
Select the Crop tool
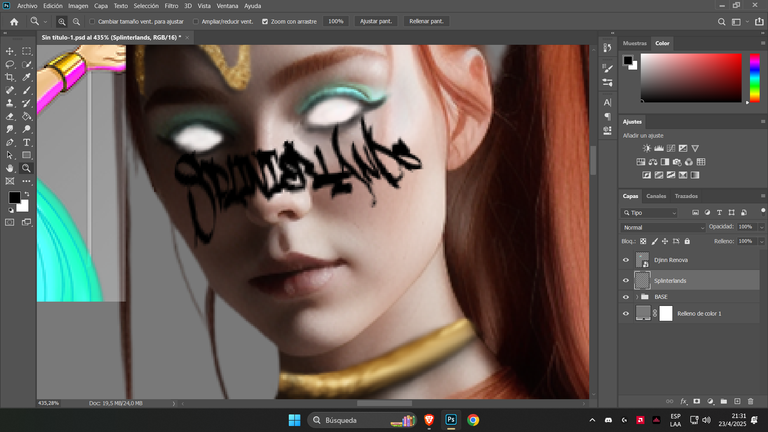[9, 77]
